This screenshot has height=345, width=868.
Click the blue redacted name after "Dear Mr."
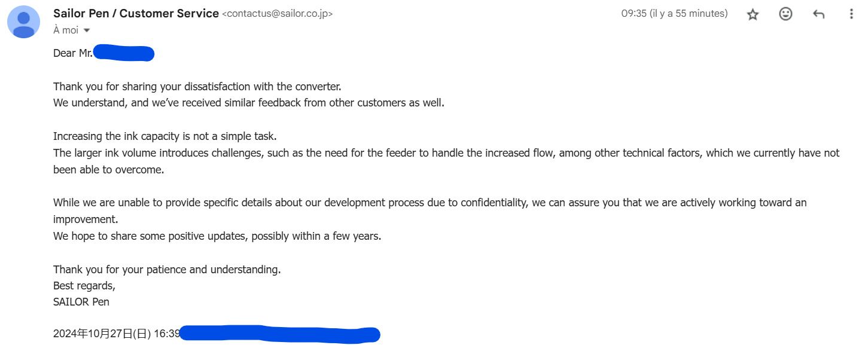[124, 53]
